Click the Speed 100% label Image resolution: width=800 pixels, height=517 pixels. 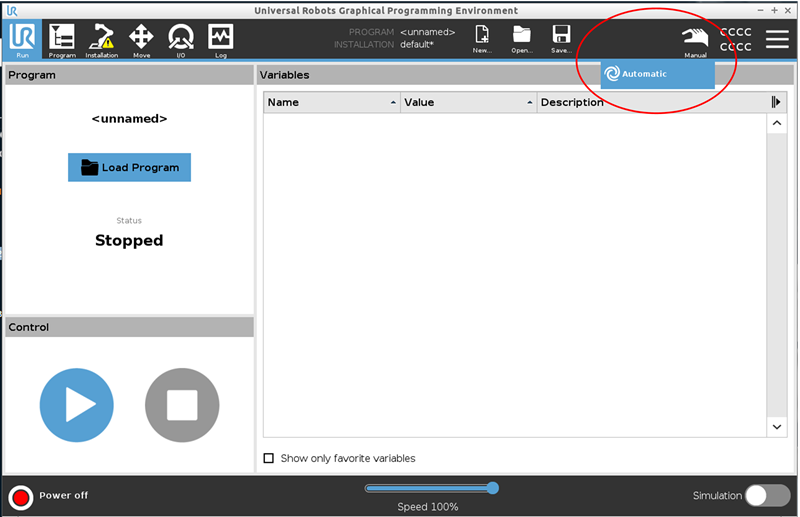(428, 507)
